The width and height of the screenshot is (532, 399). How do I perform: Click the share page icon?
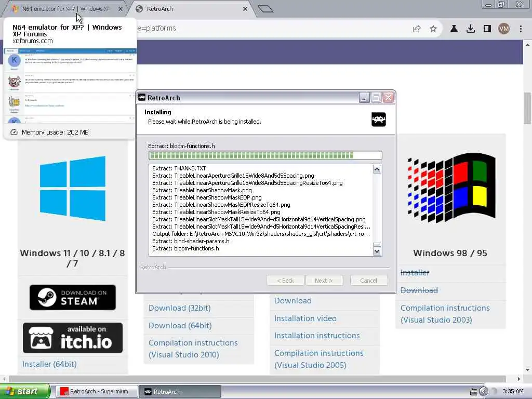pos(417,29)
